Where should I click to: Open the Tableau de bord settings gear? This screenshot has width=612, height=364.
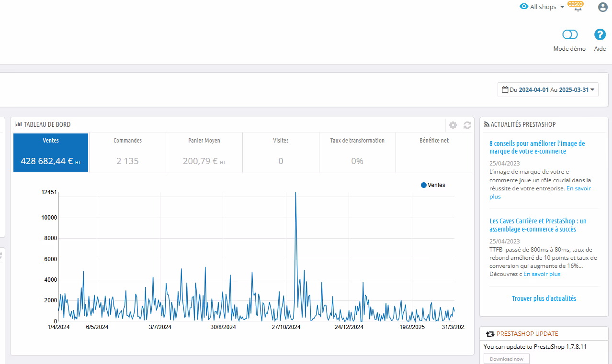point(453,125)
